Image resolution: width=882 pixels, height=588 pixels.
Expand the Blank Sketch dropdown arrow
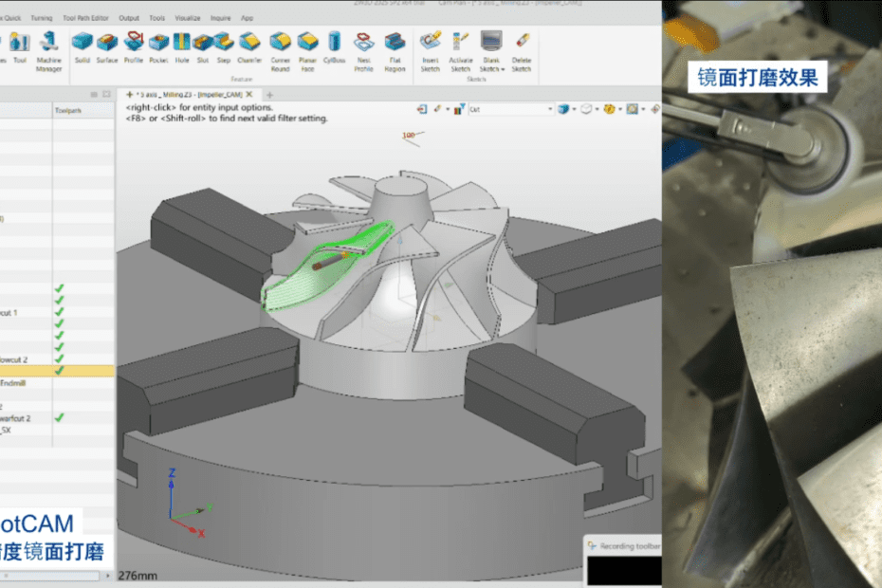pos(503,69)
